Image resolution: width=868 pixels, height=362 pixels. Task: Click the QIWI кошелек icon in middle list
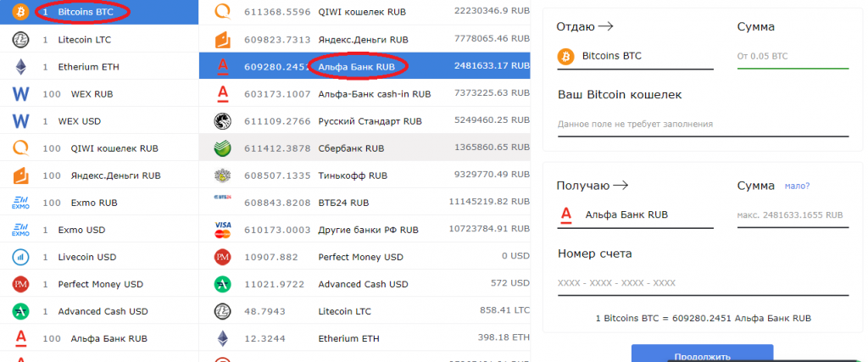click(x=223, y=12)
